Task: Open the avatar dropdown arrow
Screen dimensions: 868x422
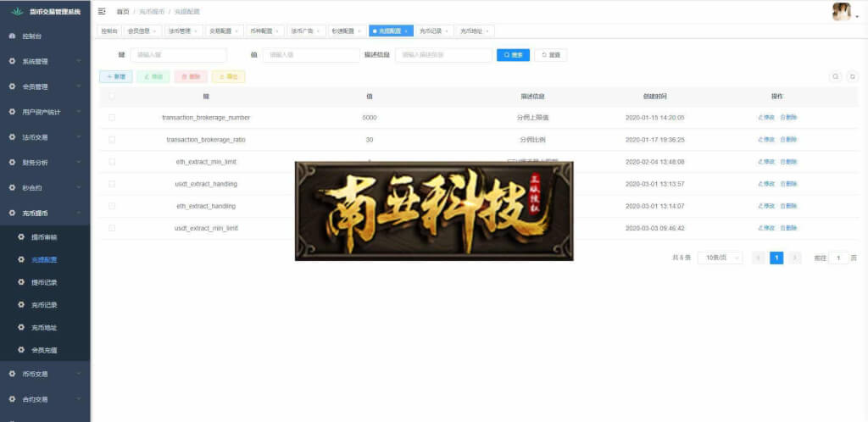Action: 858,17
